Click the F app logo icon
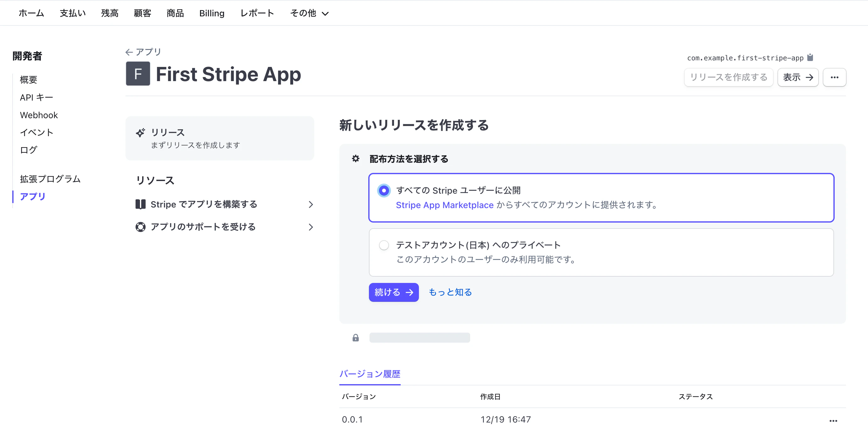This screenshot has width=868, height=442. coord(138,74)
